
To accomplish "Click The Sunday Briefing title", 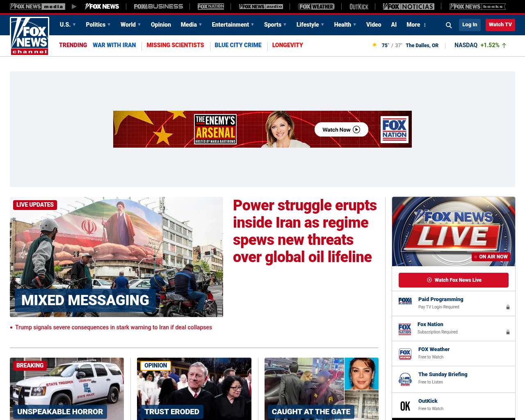I will pyautogui.click(x=443, y=374).
